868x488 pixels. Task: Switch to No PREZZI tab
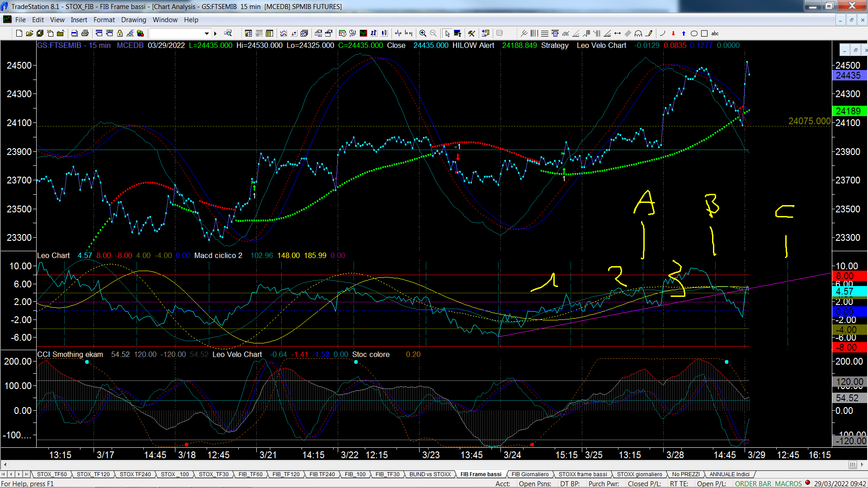point(686,474)
